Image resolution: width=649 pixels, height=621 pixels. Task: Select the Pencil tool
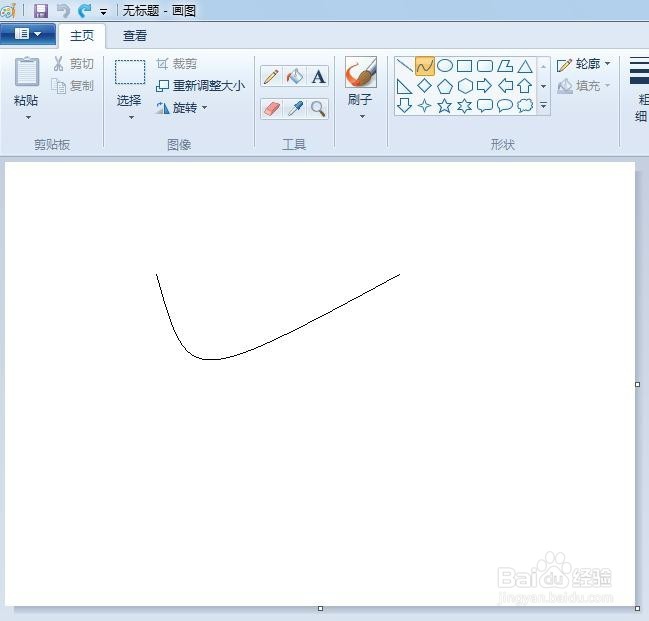point(271,77)
